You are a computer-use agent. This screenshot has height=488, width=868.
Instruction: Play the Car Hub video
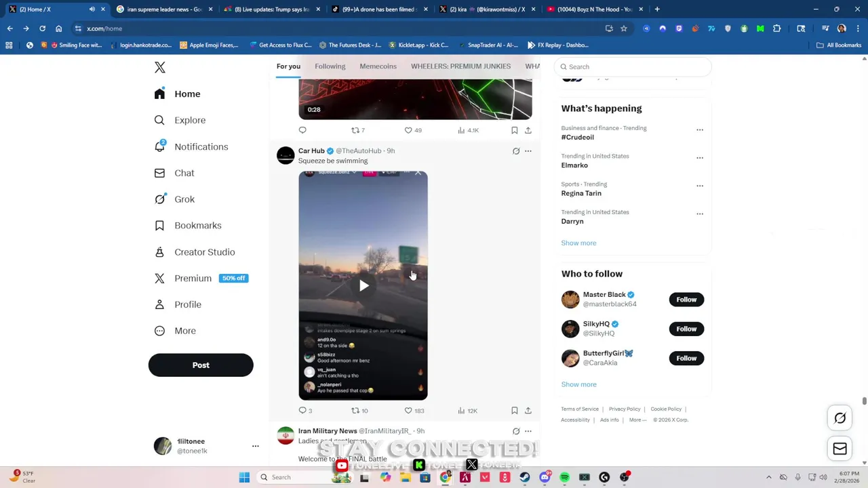point(363,285)
